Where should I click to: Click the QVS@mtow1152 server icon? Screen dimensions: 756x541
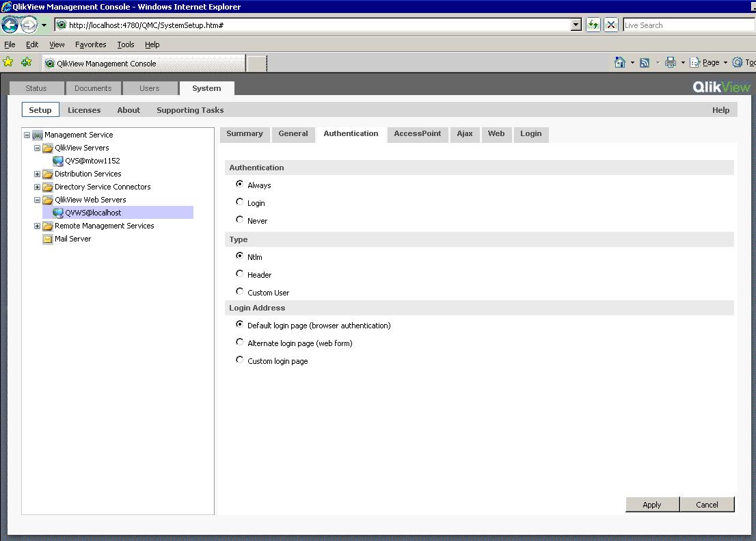(x=58, y=161)
